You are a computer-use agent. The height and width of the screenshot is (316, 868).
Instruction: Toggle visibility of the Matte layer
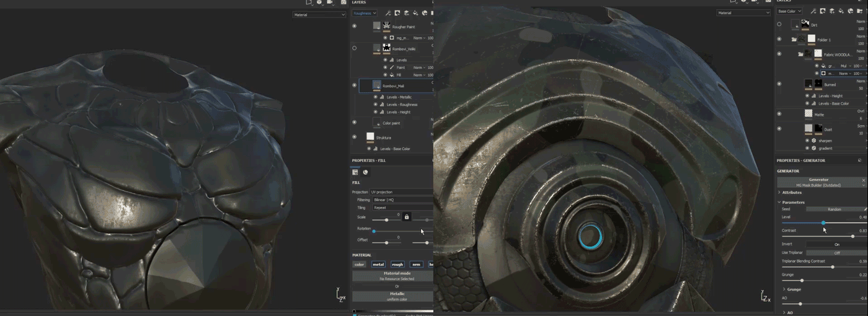click(779, 114)
